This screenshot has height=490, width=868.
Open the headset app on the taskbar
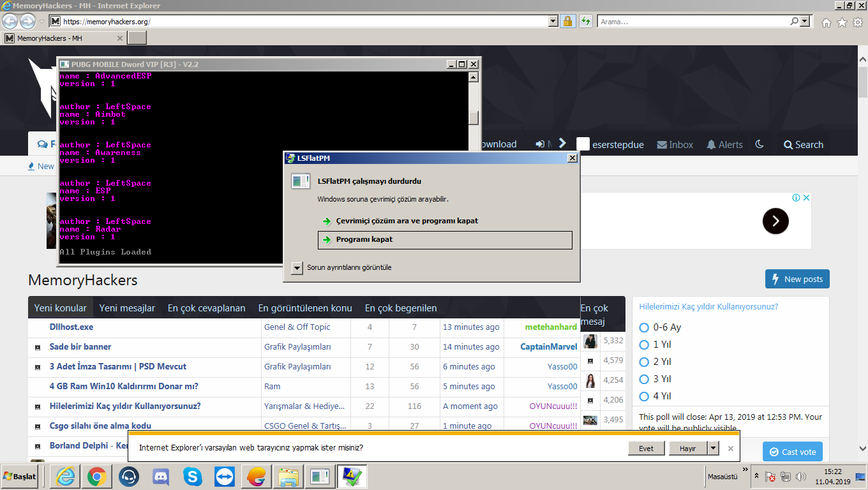pyautogui.click(x=129, y=476)
